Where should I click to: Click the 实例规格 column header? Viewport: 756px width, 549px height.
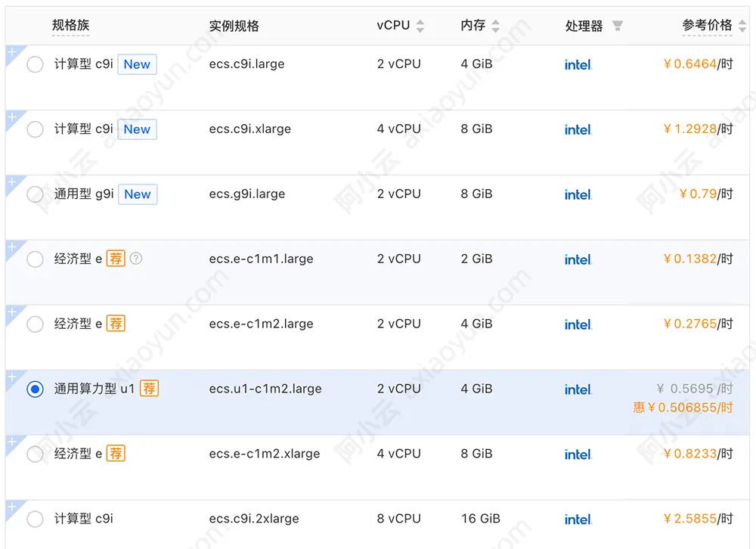pyautogui.click(x=234, y=26)
